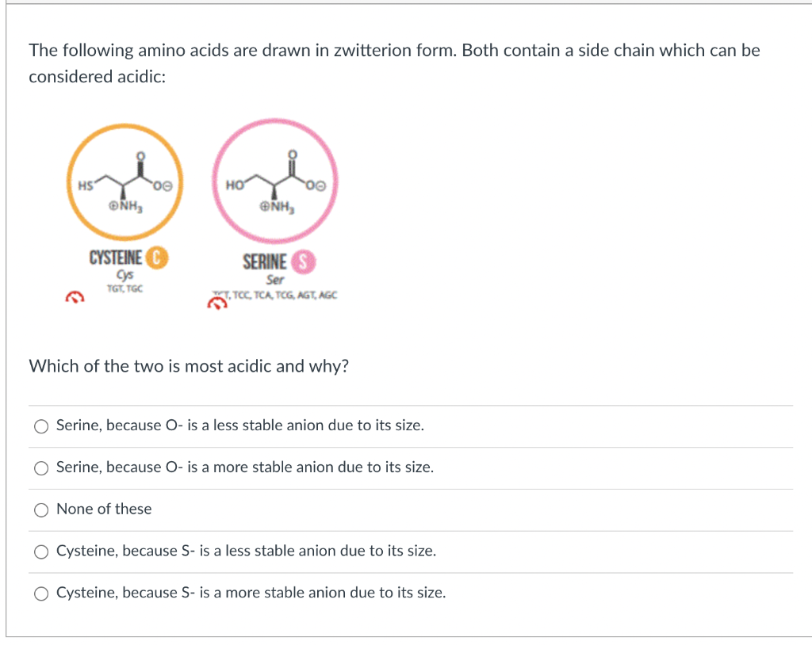The image size is (812, 645).
Task: Click the SERINE label text
Action: [x=263, y=261]
